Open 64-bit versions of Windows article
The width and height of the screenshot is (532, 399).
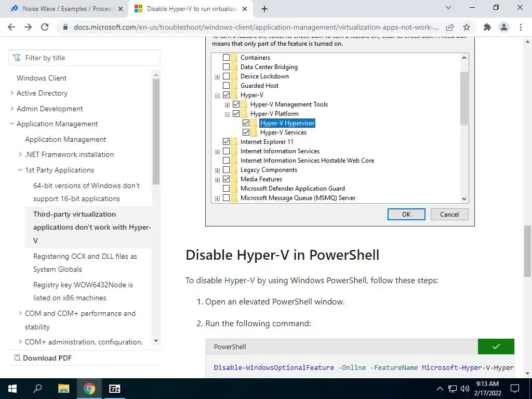86,192
